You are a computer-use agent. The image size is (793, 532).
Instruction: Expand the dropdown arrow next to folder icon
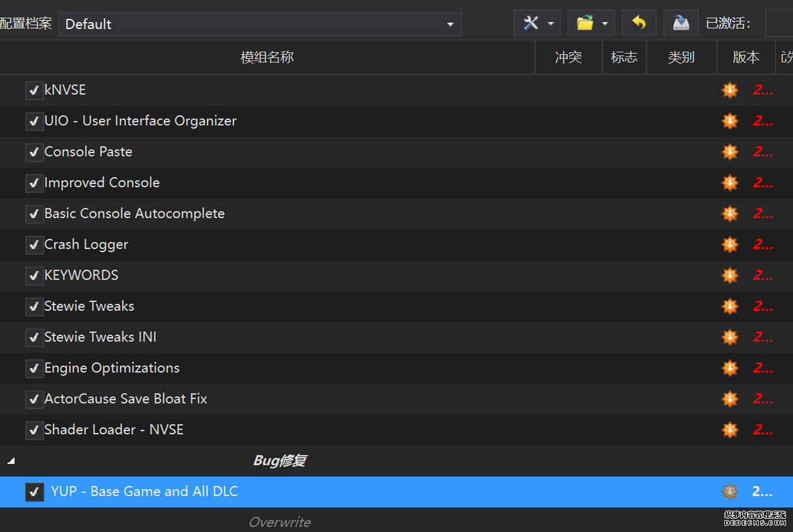(x=605, y=24)
